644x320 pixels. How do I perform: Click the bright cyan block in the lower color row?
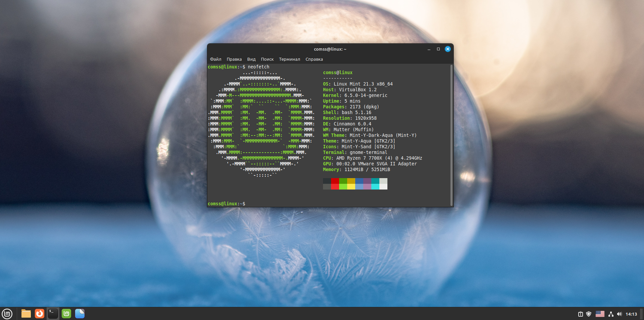coord(375,186)
